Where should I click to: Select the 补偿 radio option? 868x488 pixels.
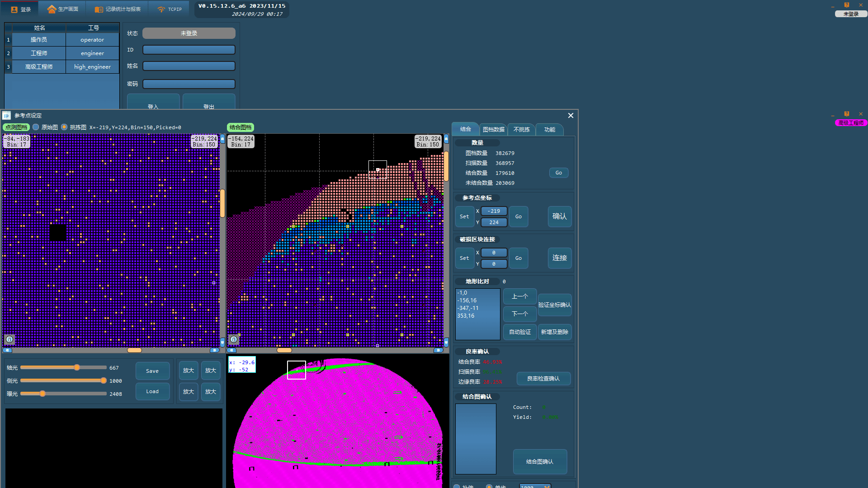tap(457, 487)
